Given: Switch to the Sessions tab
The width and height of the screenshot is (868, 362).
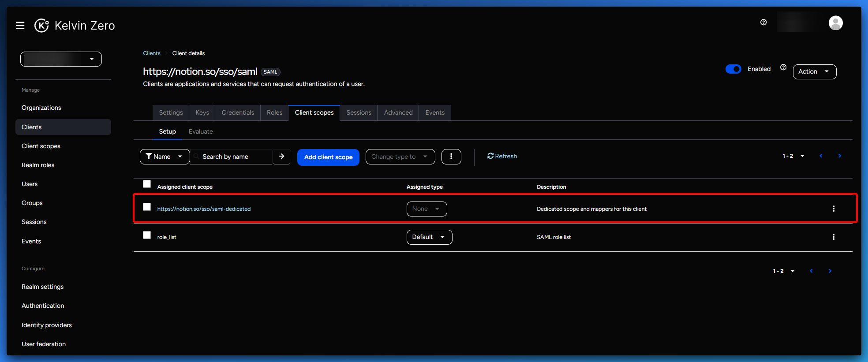Looking at the screenshot, I should 359,112.
